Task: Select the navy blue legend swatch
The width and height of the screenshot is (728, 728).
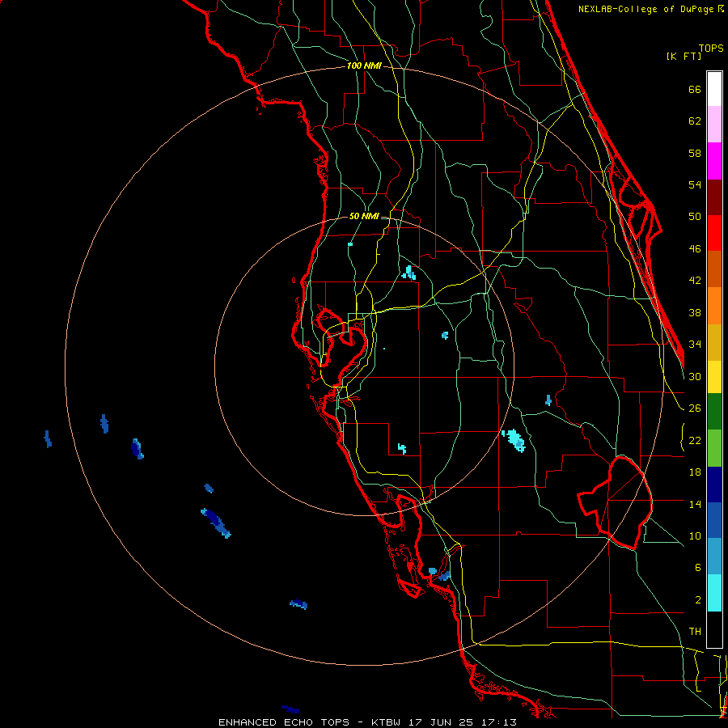Action: tap(714, 485)
